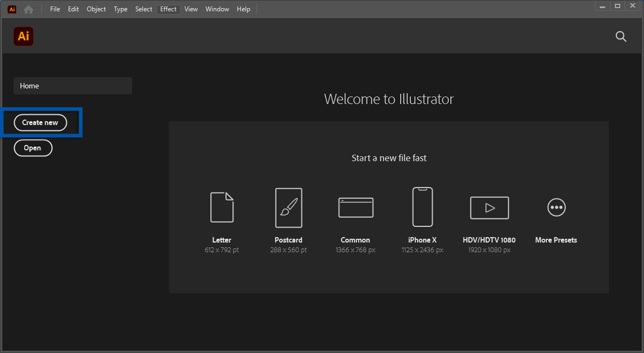Click the search magnifier icon

point(621,36)
